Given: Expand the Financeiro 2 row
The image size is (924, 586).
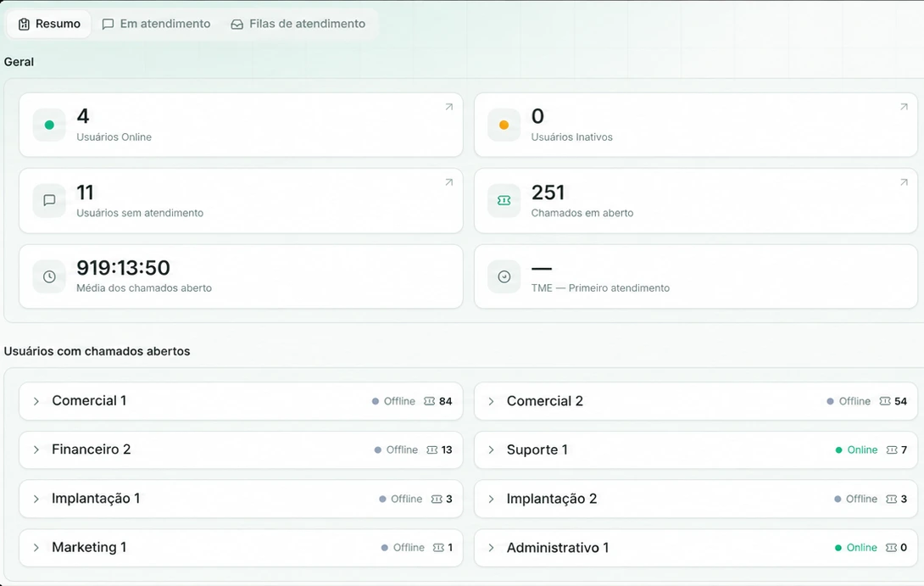Looking at the screenshot, I should pos(36,449).
